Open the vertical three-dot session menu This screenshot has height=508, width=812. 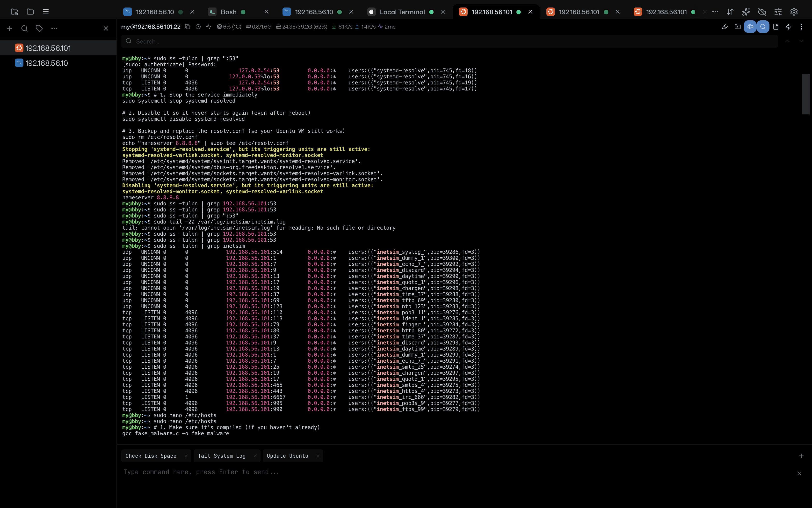(801, 27)
